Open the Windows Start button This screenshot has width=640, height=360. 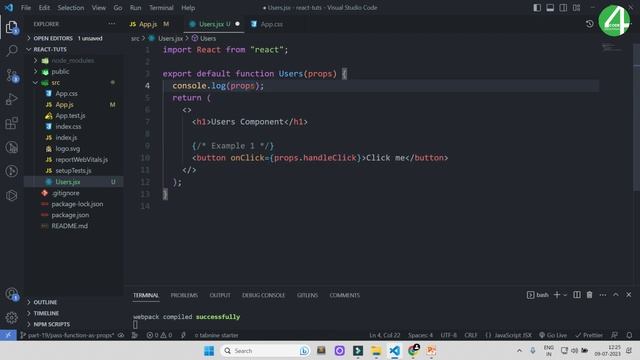[209, 351]
